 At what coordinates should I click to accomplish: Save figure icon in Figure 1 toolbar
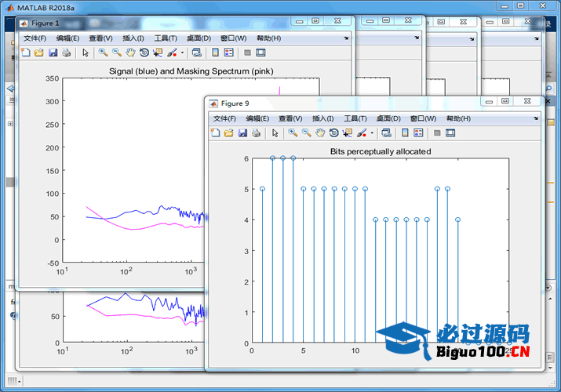(x=53, y=53)
